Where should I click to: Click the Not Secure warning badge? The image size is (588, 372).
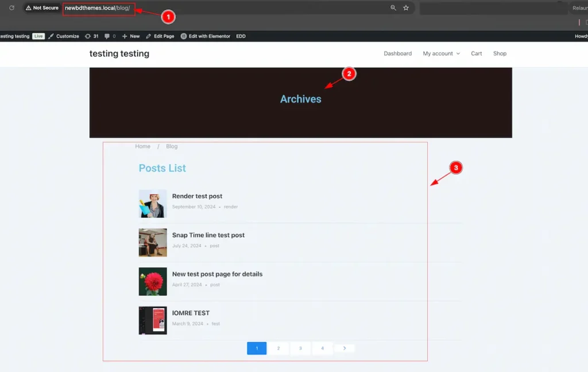click(x=42, y=8)
